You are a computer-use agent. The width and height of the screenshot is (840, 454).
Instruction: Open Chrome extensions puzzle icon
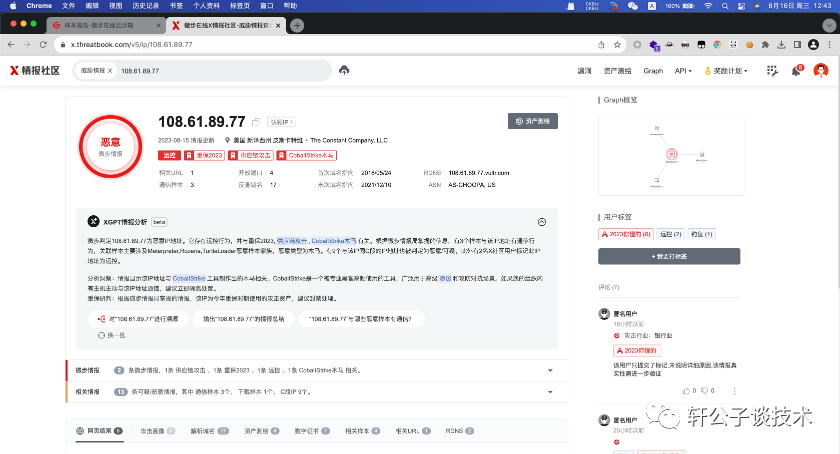pos(765,44)
